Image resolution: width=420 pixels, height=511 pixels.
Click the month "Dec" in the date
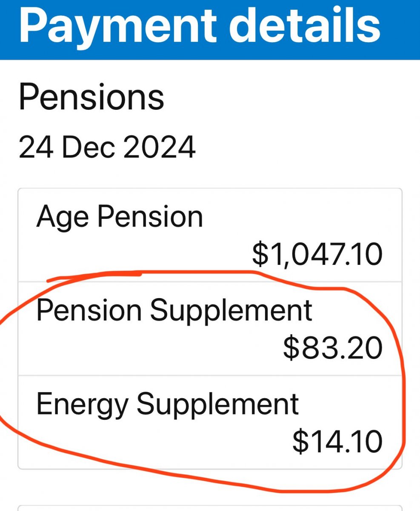pos(88,147)
